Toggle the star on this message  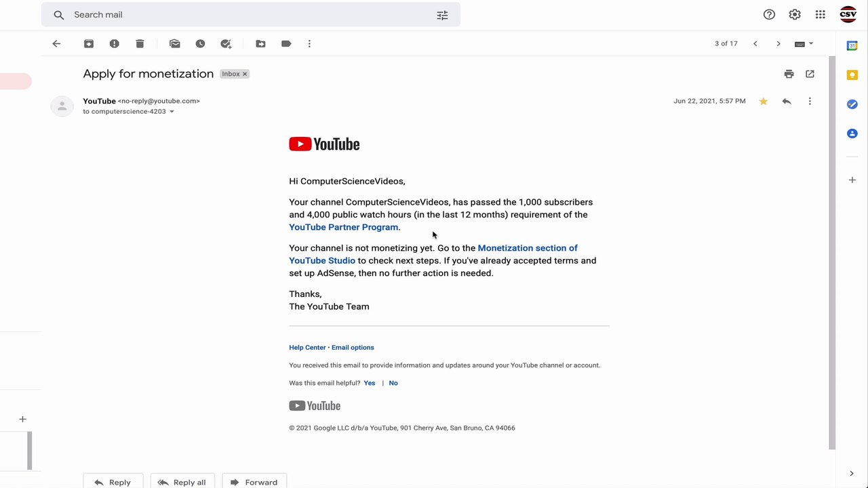tap(764, 101)
